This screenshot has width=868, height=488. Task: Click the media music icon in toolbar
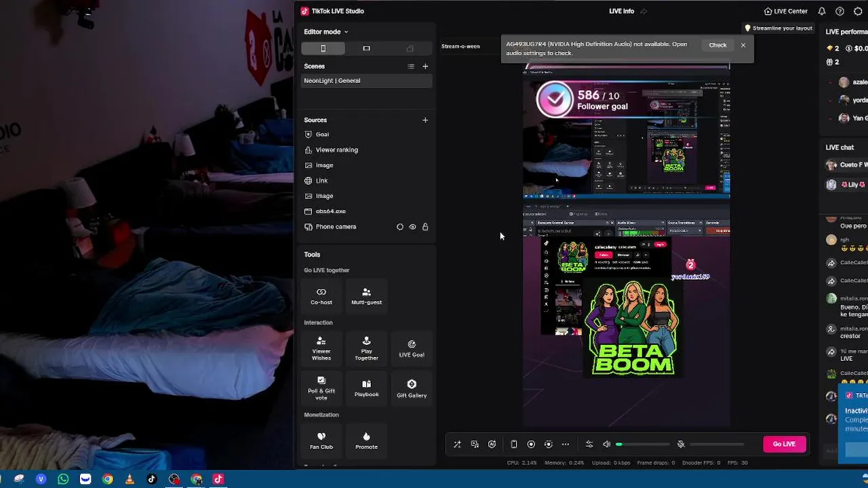point(475,445)
